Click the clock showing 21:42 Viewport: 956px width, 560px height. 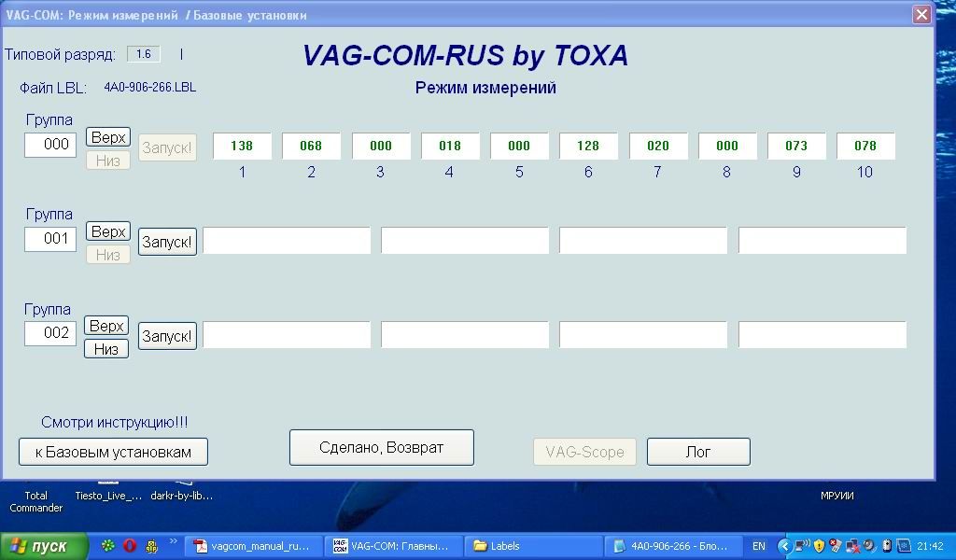click(930, 546)
